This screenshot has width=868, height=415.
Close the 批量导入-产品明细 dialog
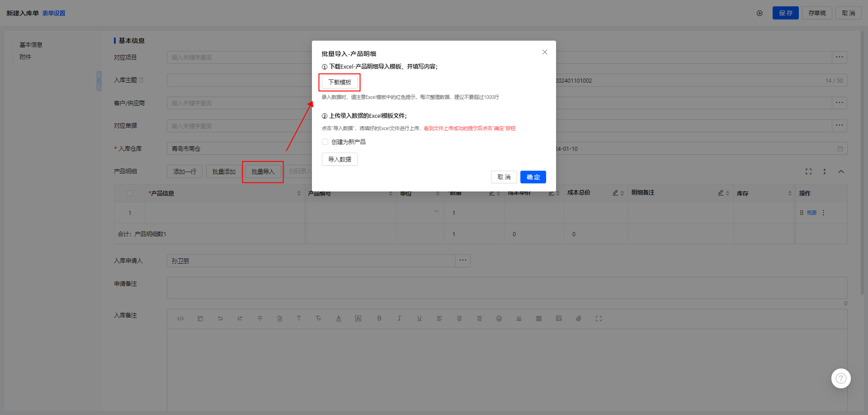pos(545,52)
